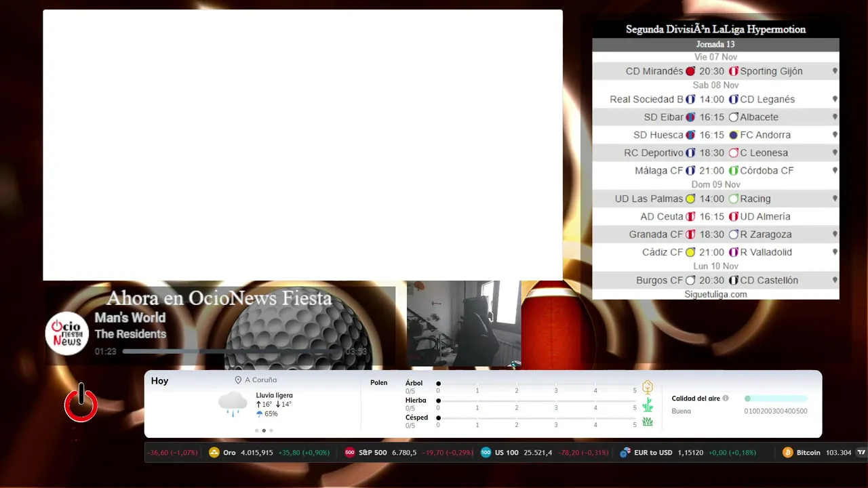This screenshot has height=488, width=868.
Task: Click the R Valladolid purple badge
Action: coord(733,252)
